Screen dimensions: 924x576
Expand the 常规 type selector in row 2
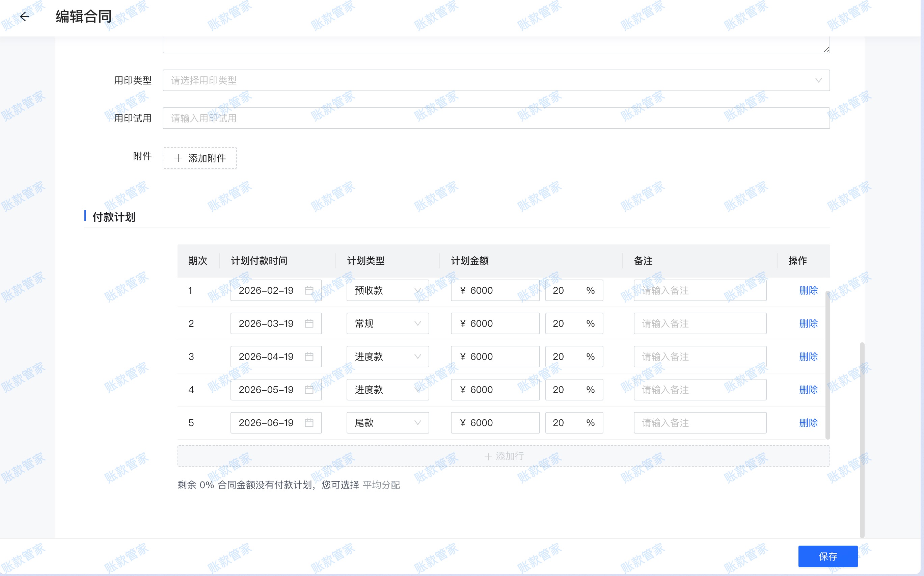(x=418, y=323)
